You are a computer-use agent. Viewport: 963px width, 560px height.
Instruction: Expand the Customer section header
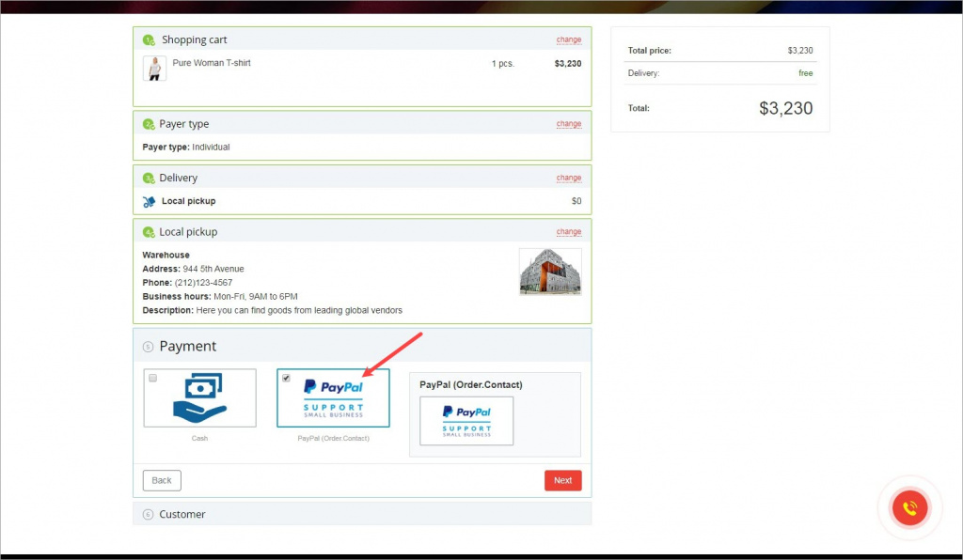pyautogui.click(x=362, y=514)
